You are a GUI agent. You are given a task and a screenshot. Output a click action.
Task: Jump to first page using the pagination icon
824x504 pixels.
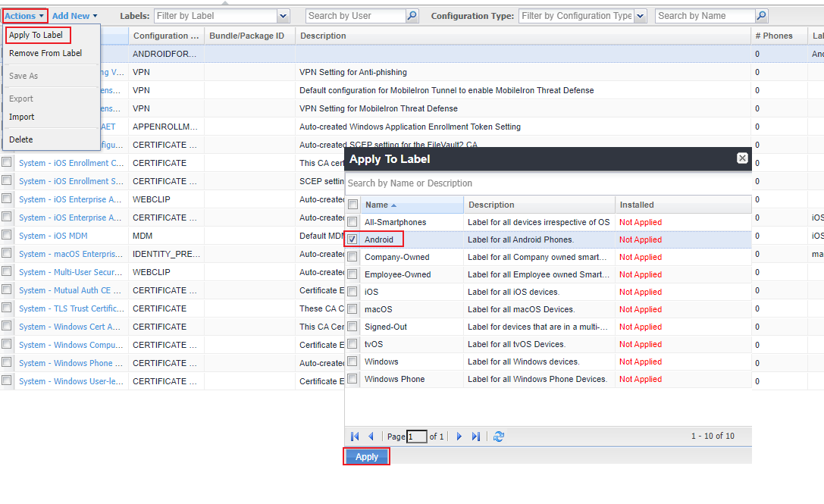pos(354,436)
